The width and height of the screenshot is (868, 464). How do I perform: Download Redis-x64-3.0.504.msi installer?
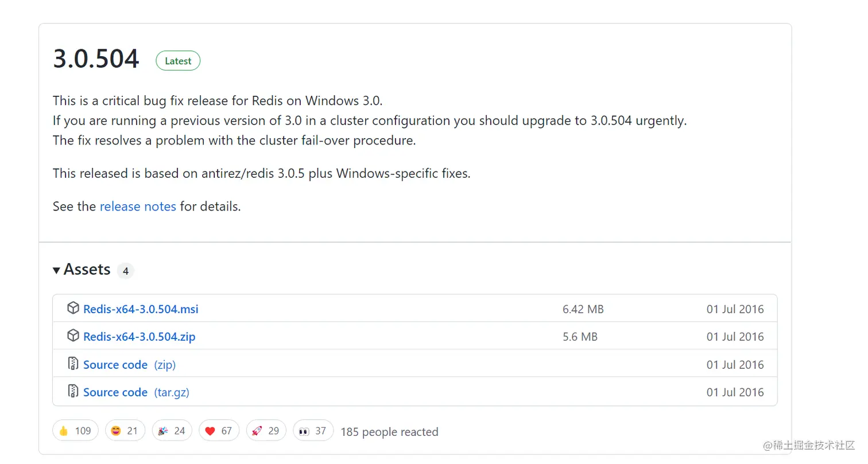pyautogui.click(x=141, y=309)
